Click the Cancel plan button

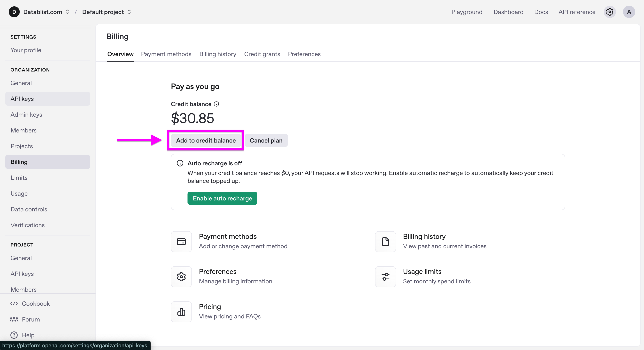coord(266,140)
